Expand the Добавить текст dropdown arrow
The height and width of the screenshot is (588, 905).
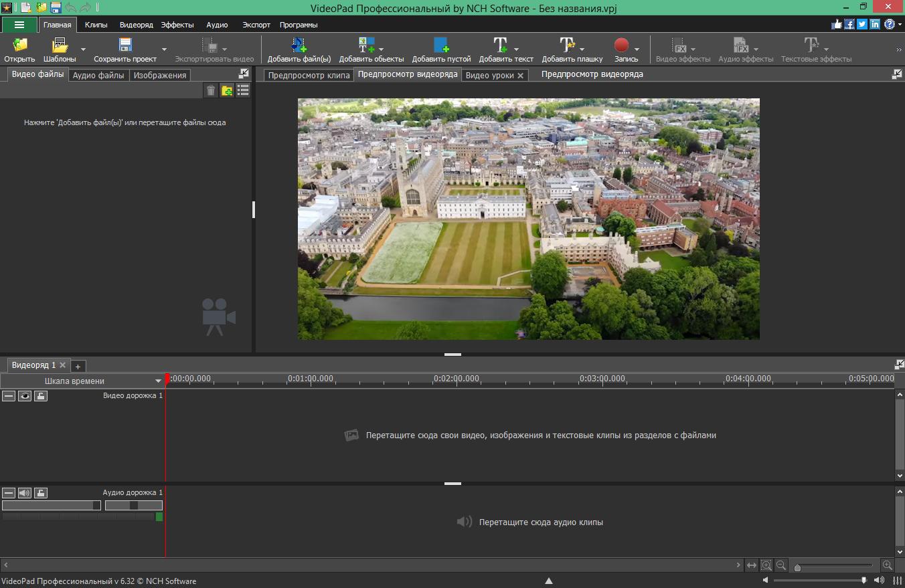517,50
